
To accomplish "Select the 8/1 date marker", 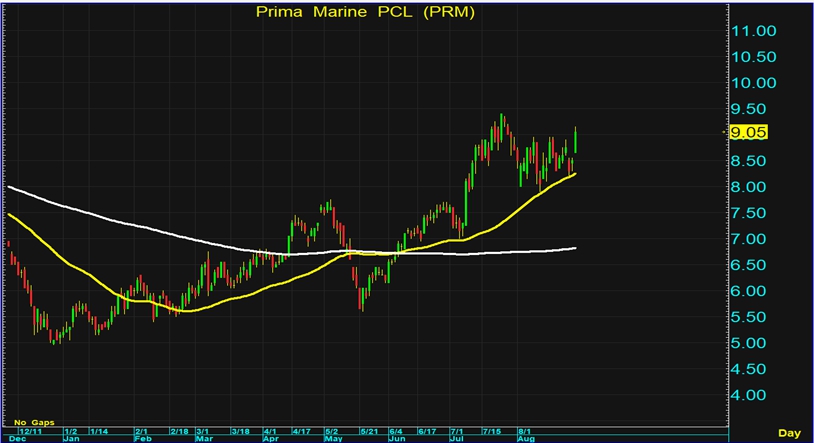I will click(524, 432).
